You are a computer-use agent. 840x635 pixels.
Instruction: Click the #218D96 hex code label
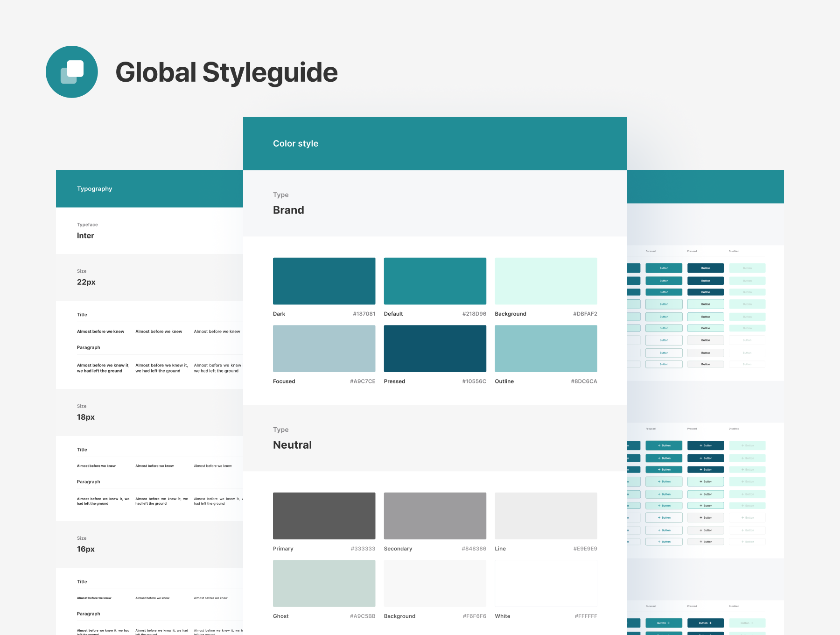click(x=474, y=314)
